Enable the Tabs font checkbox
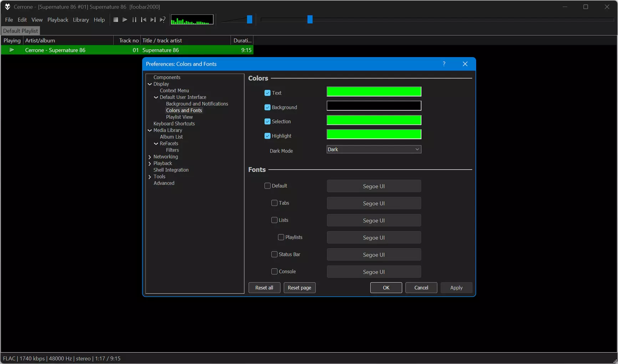The width and height of the screenshot is (618, 364). 274,203
